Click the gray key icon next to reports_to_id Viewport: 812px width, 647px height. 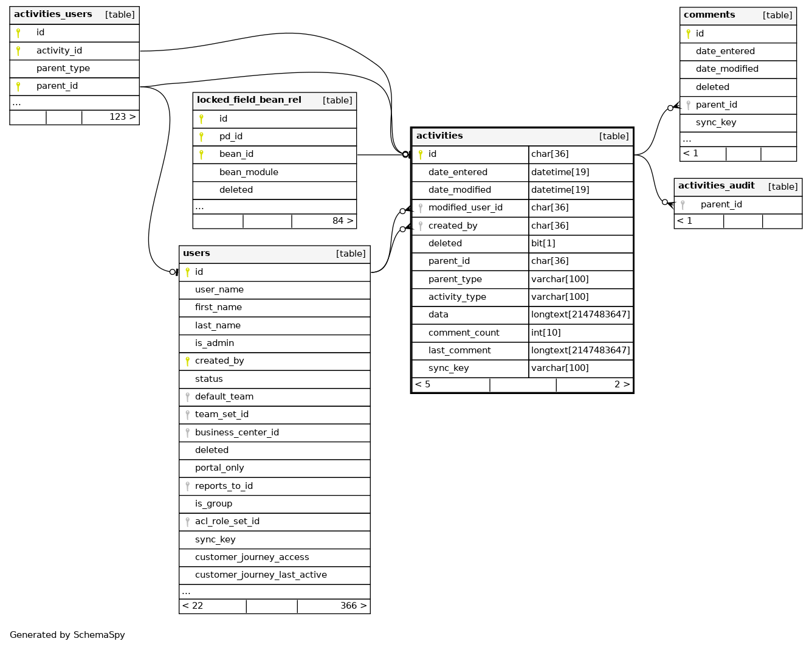pyautogui.click(x=187, y=486)
